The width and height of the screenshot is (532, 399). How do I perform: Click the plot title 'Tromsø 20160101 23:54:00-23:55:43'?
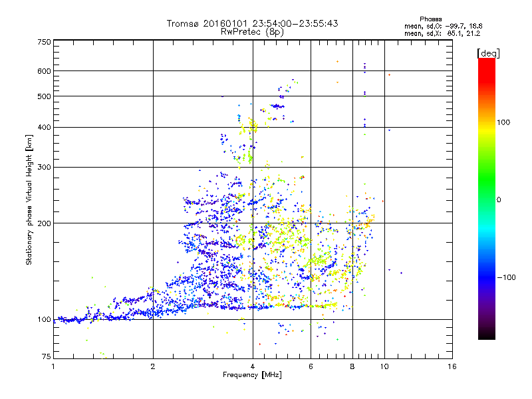[252, 23]
